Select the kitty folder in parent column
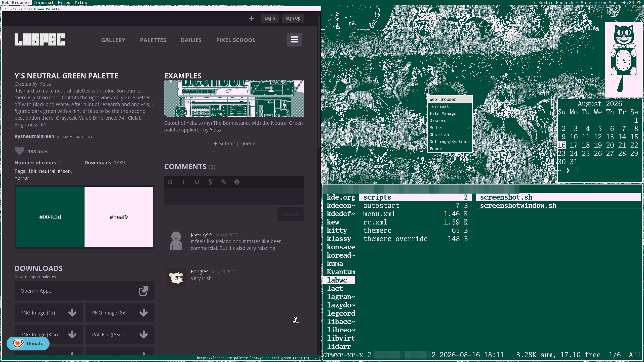Viewport: 644px width, 362px height. [339, 231]
